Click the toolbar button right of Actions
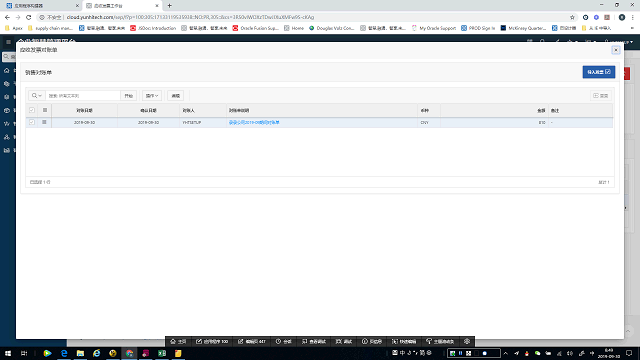The width and height of the screenshot is (640, 360). 176,96
